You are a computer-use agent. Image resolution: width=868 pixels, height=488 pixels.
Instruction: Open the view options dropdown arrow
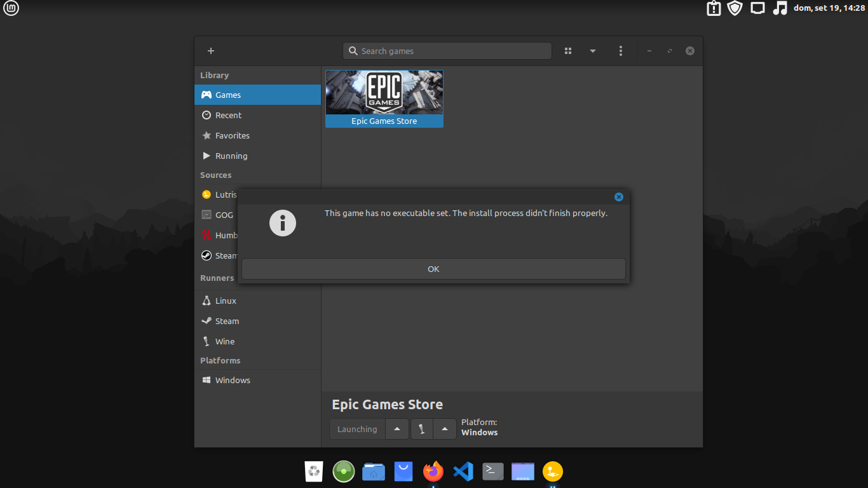[x=593, y=51]
